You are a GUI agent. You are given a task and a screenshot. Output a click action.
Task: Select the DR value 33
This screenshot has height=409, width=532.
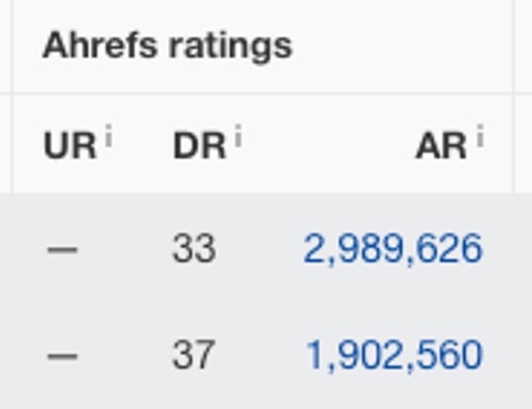coord(194,249)
